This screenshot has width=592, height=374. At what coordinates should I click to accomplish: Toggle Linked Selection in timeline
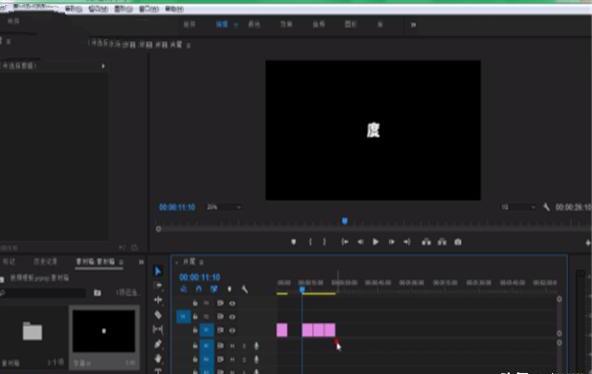(x=214, y=289)
